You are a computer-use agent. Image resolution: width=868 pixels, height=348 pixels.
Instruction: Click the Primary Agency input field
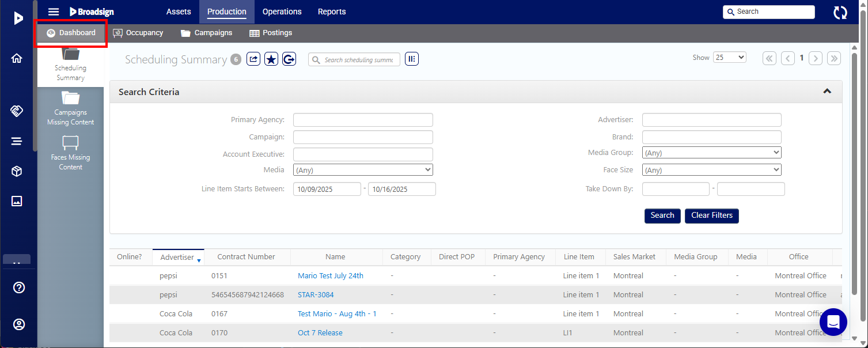pos(363,120)
